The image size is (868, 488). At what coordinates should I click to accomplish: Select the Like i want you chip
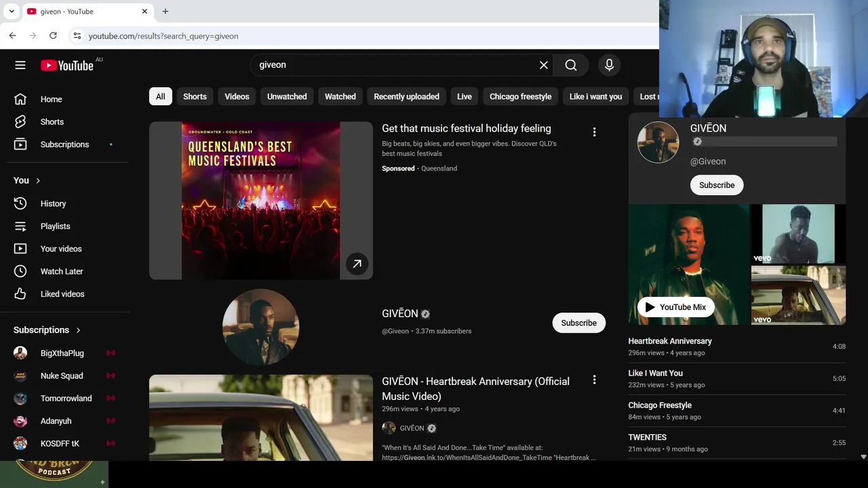(595, 96)
